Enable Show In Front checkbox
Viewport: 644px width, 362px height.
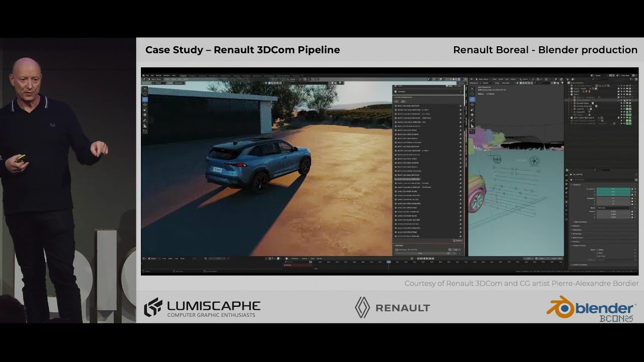click(x=598, y=256)
